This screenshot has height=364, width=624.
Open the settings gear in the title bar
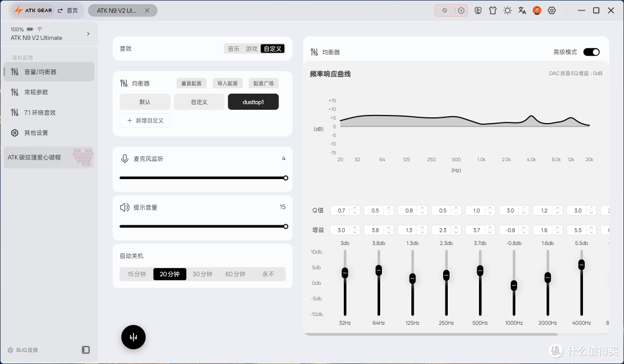552,11
